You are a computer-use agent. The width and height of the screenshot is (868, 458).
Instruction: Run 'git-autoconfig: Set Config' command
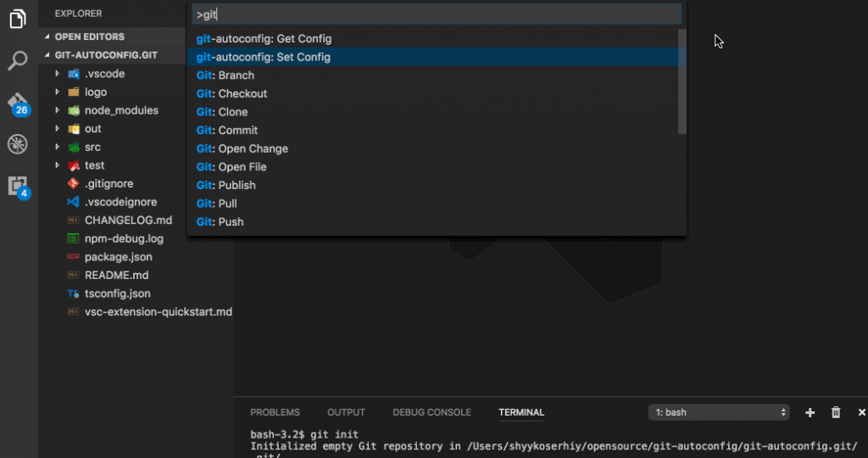(x=433, y=57)
